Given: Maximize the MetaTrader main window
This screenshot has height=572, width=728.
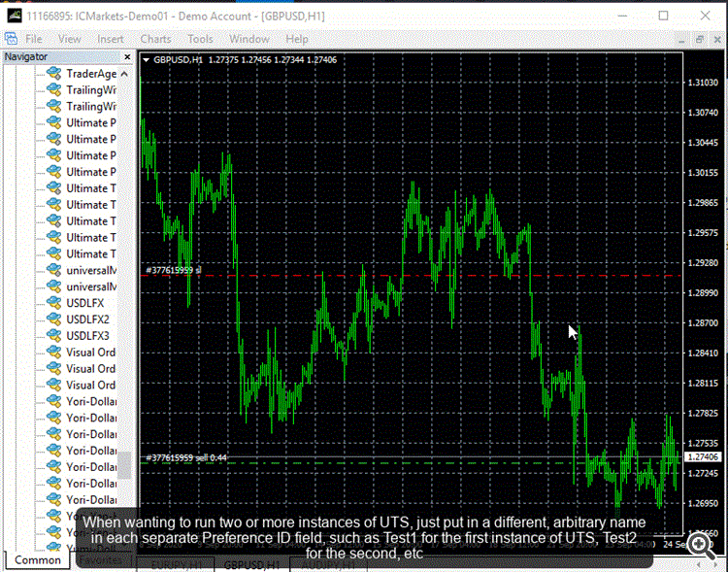Looking at the screenshot, I should tap(664, 16).
